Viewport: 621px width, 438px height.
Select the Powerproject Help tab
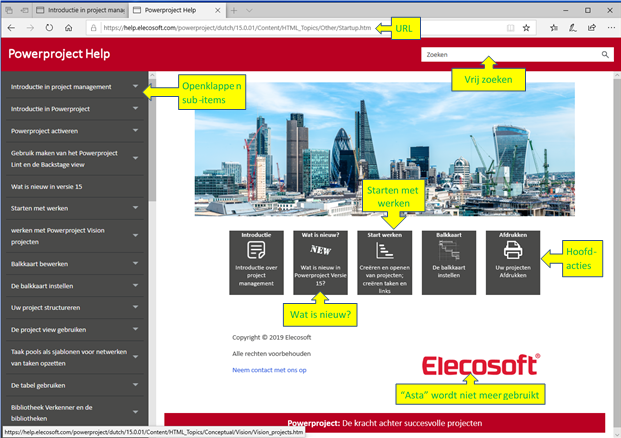(176, 10)
